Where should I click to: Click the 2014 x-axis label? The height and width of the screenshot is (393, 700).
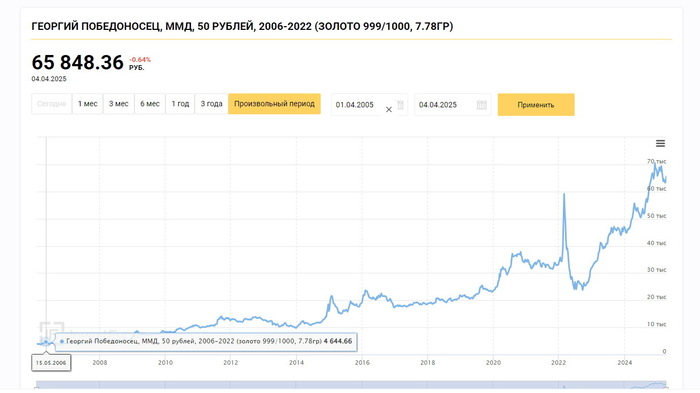pos(296,363)
